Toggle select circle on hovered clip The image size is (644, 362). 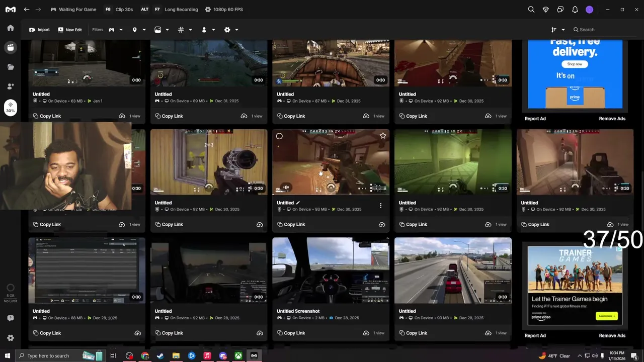click(x=279, y=136)
